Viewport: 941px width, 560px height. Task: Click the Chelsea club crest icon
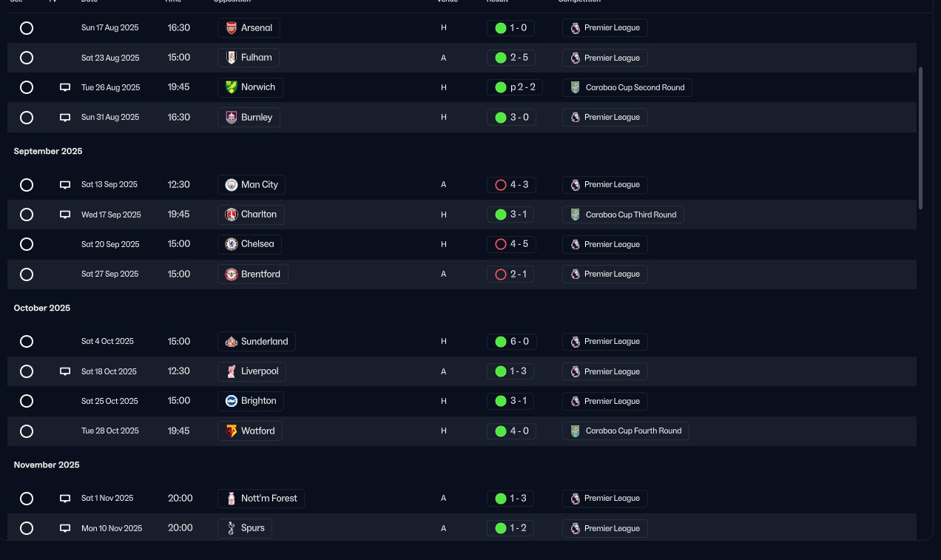click(232, 244)
